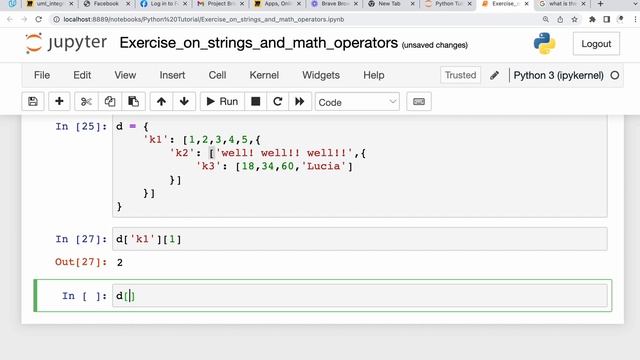Bookmark this page with star icon
The image size is (640, 360).
click(574, 19)
